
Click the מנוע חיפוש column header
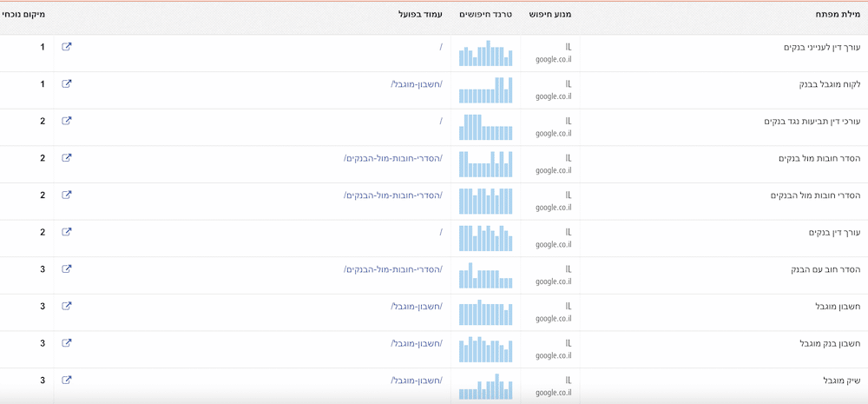[x=550, y=15]
